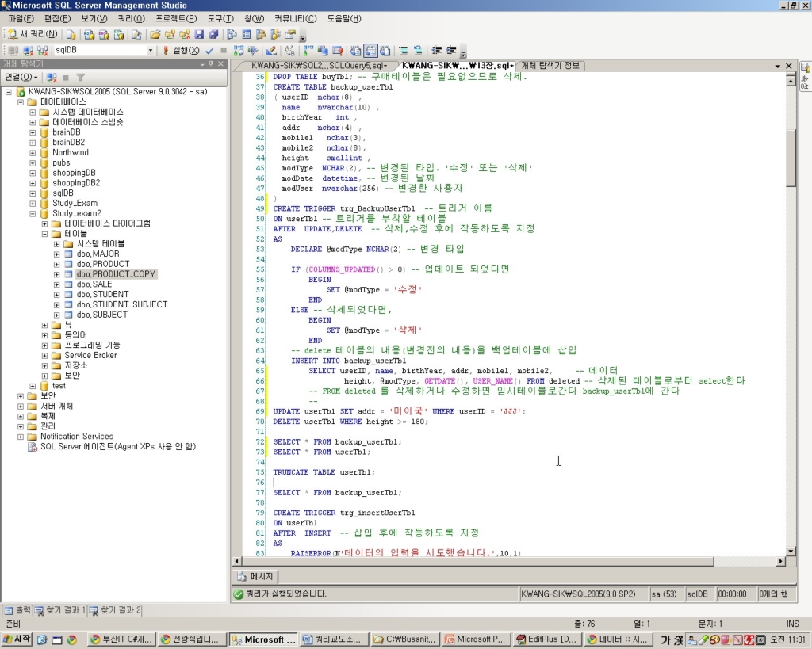Expand the brainDB database node
The width and height of the screenshot is (812, 649).
(x=33, y=132)
